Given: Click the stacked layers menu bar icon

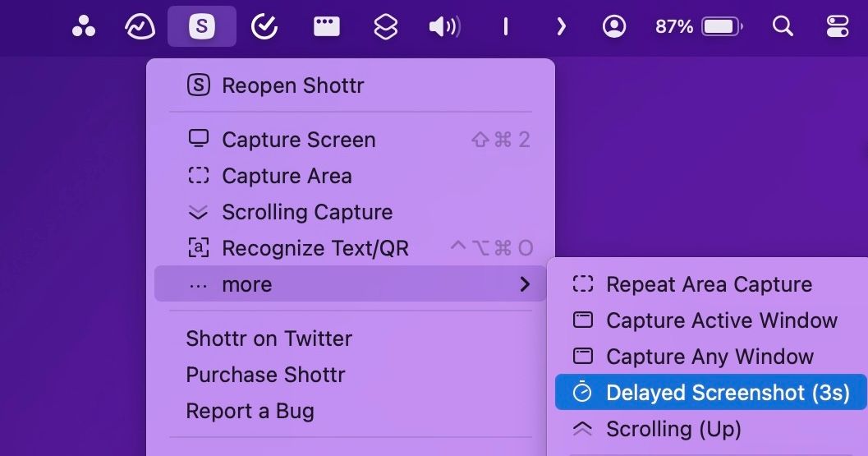Looking at the screenshot, I should [x=385, y=27].
